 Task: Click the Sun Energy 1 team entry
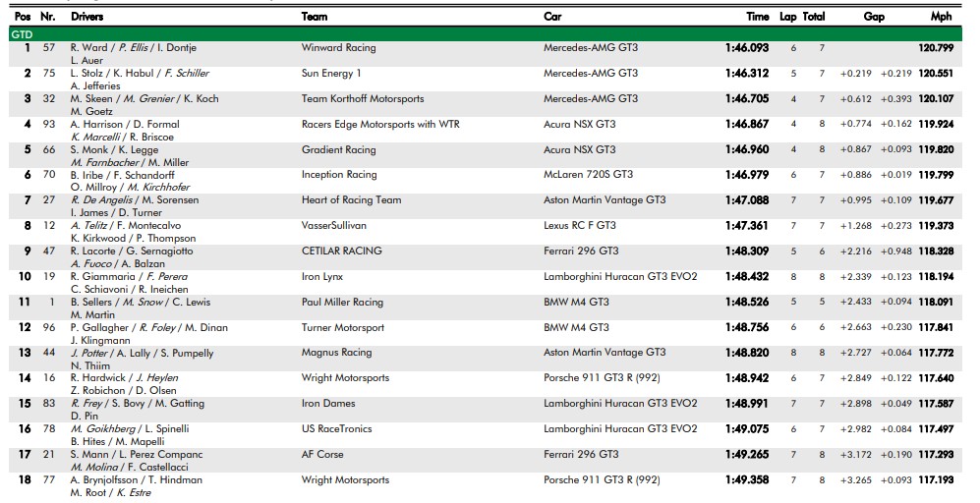(x=330, y=74)
